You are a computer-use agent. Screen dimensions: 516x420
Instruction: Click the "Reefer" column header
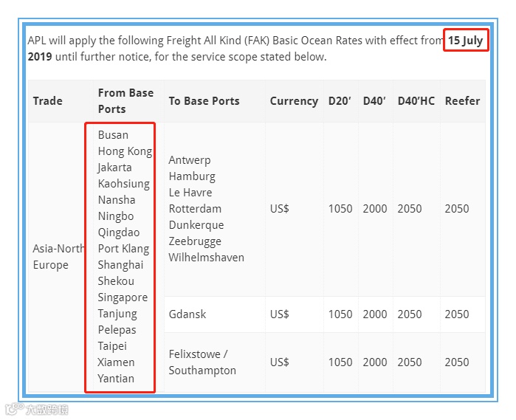click(462, 101)
